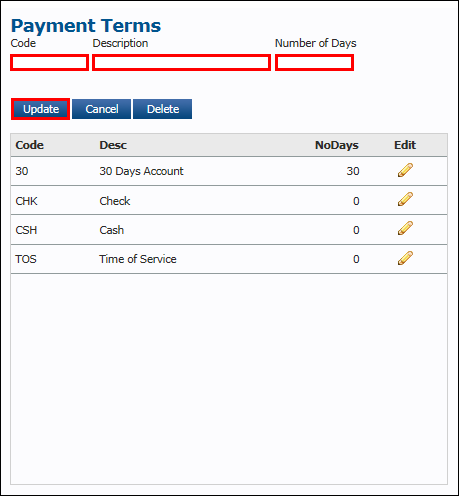Select the Number of Days field
This screenshot has height=496, width=459.
314,63
